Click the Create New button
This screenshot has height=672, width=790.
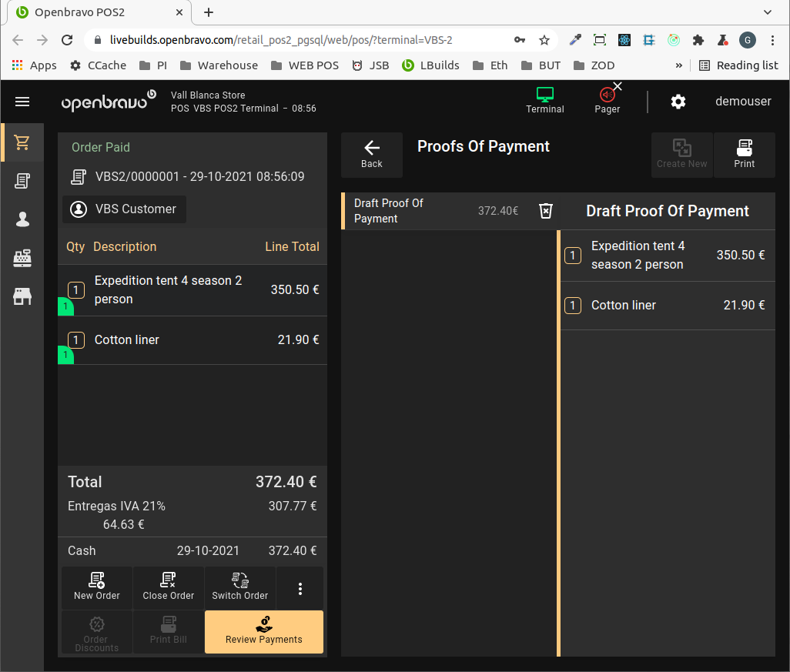pyautogui.click(x=681, y=155)
